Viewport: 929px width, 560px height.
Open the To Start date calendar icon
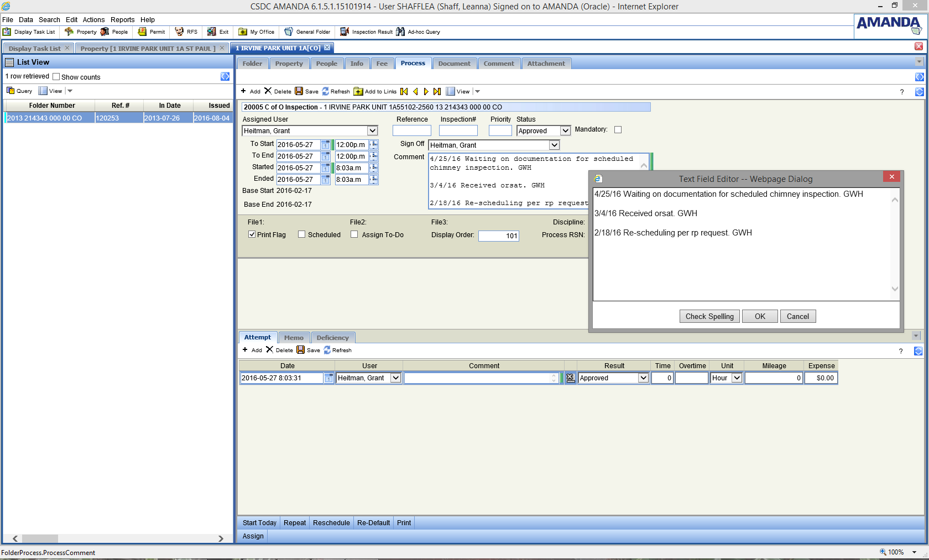[x=325, y=145]
